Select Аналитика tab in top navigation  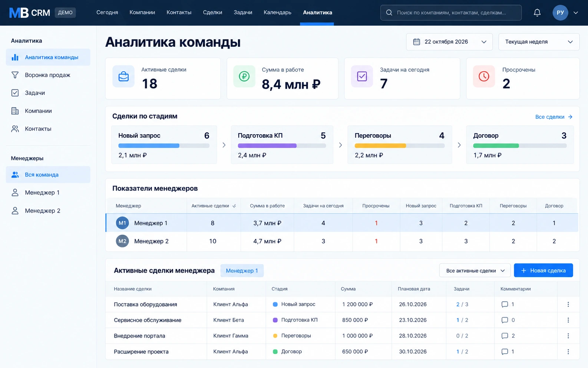point(317,13)
